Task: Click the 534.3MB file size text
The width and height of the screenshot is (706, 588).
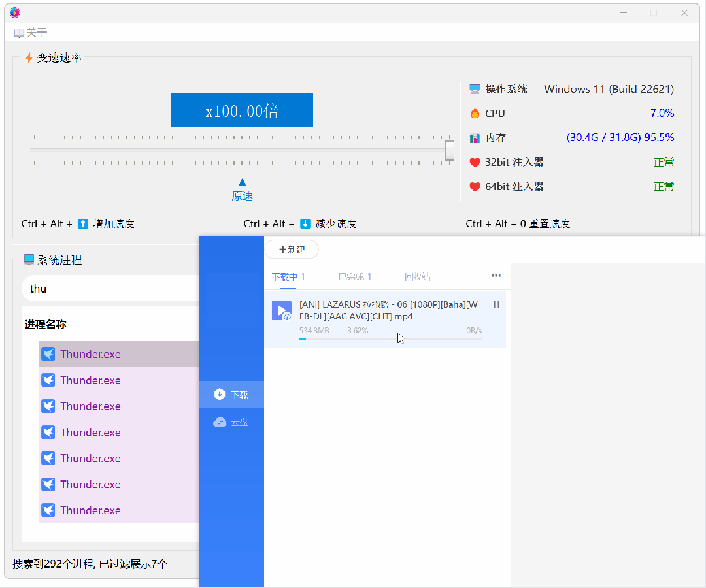Action: coord(314,330)
